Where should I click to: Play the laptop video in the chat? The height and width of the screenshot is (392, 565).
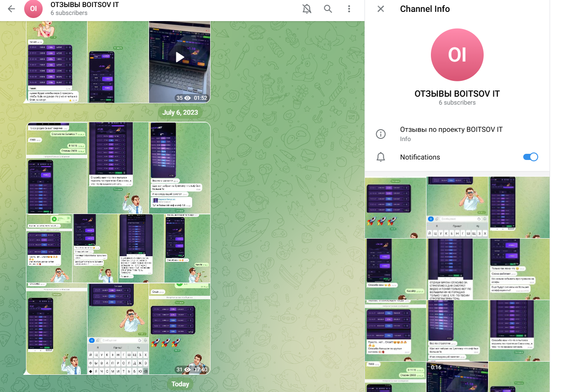tap(180, 57)
